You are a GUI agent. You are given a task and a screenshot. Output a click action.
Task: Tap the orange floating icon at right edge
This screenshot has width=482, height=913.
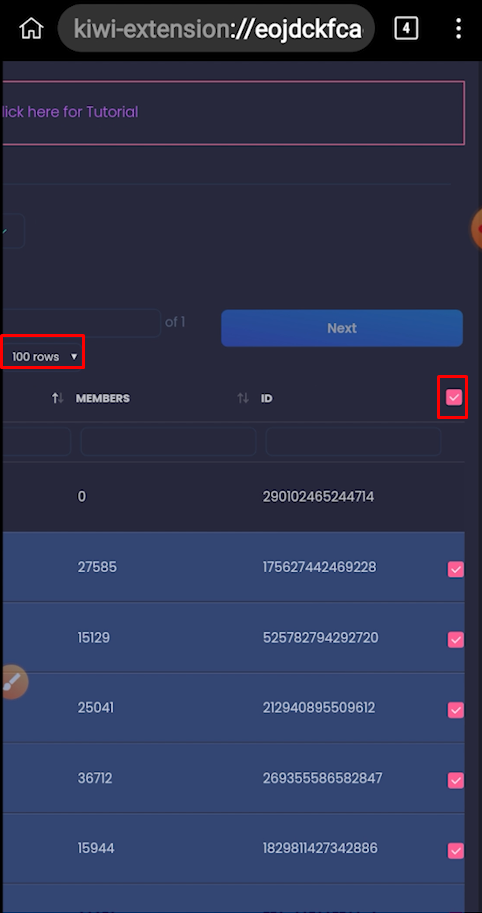477,229
